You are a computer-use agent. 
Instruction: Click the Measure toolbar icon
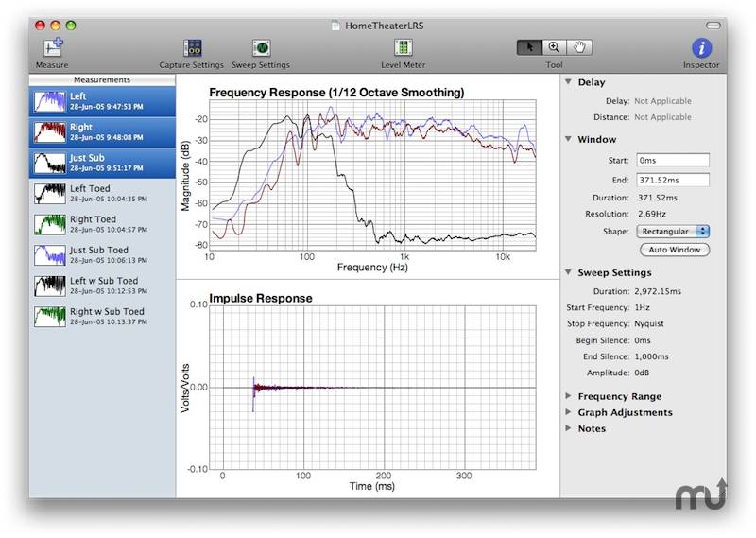click(x=53, y=48)
